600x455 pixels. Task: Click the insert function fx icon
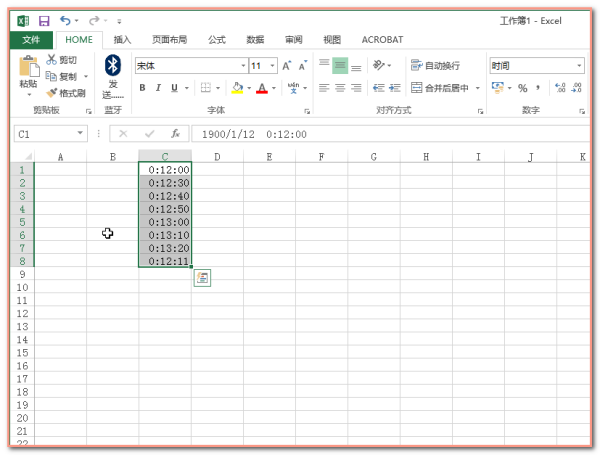(175, 133)
